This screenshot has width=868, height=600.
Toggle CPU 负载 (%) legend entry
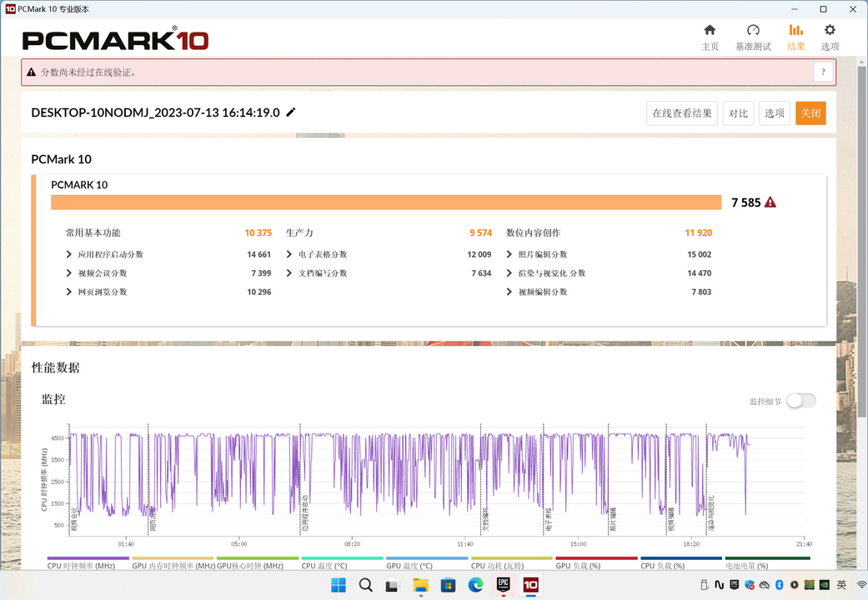coord(681,562)
